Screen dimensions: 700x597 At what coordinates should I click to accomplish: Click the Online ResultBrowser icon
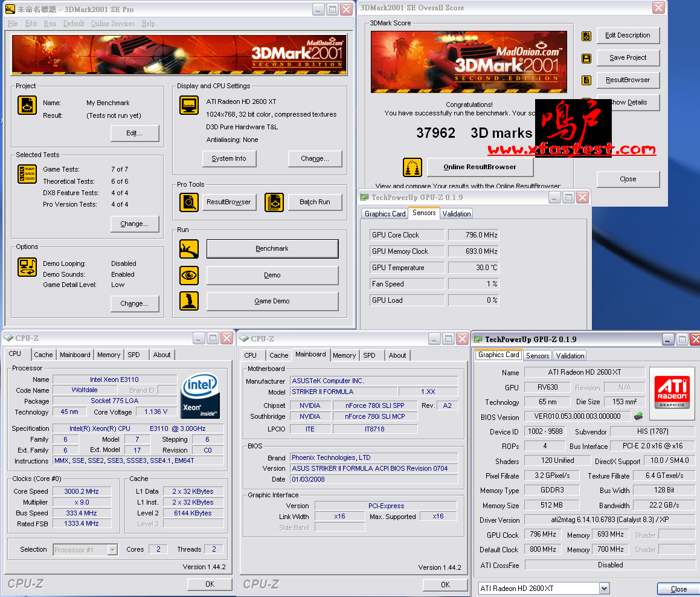pyautogui.click(x=413, y=167)
